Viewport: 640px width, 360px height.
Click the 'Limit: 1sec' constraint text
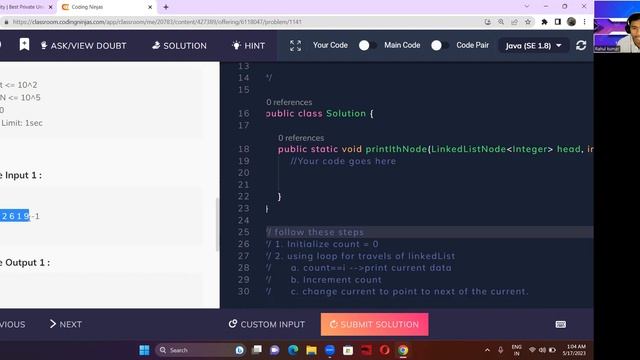pyautogui.click(x=22, y=123)
